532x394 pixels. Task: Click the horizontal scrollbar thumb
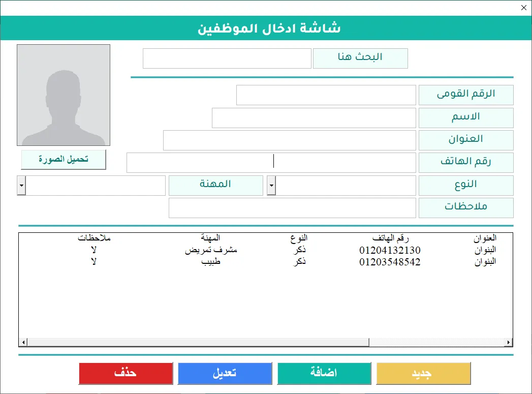click(x=198, y=342)
